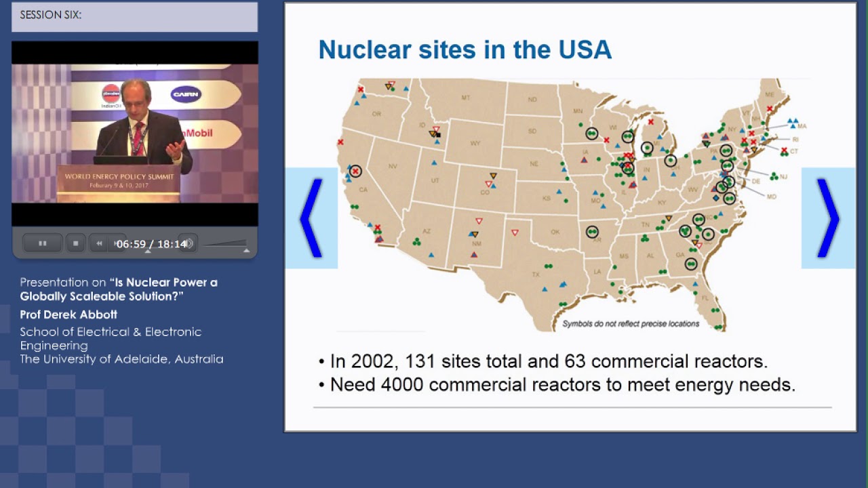Click the presenter name 'Prof Derek Abbott'
Image resolution: width=868 pixels, height=488 pixels.
68,314
